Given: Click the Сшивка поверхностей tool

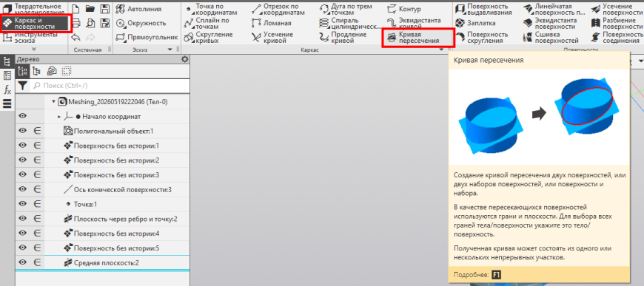Looking at the screenshot, I should pos(551,38).
